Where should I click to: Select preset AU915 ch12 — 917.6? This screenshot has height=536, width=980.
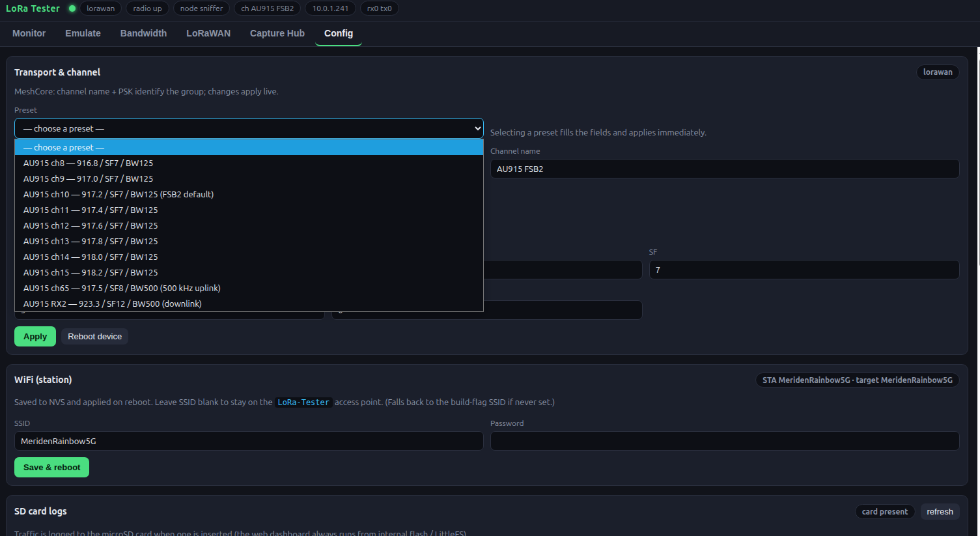249,225
